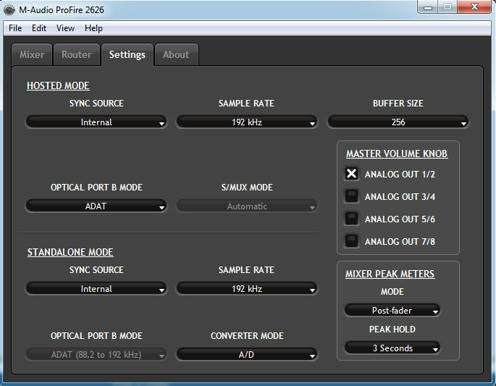Maximize the ProFire 2626 window
This screenshot has height=386, width=496.
[x=448, y=7]
